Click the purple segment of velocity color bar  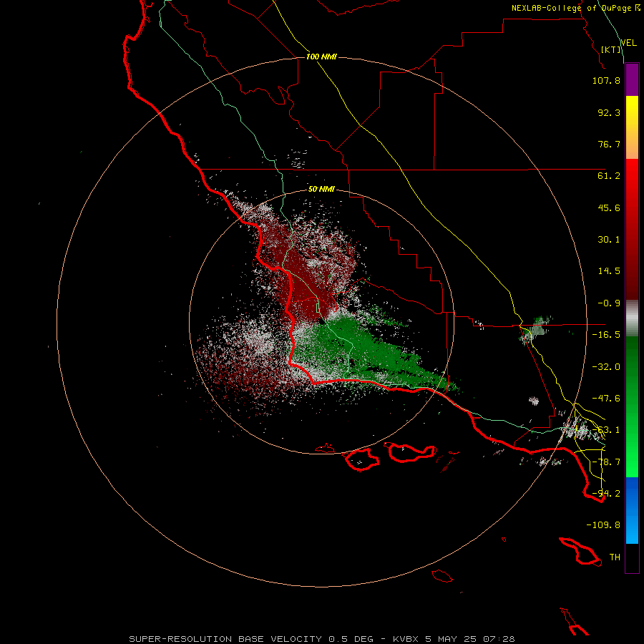point(632,79)
